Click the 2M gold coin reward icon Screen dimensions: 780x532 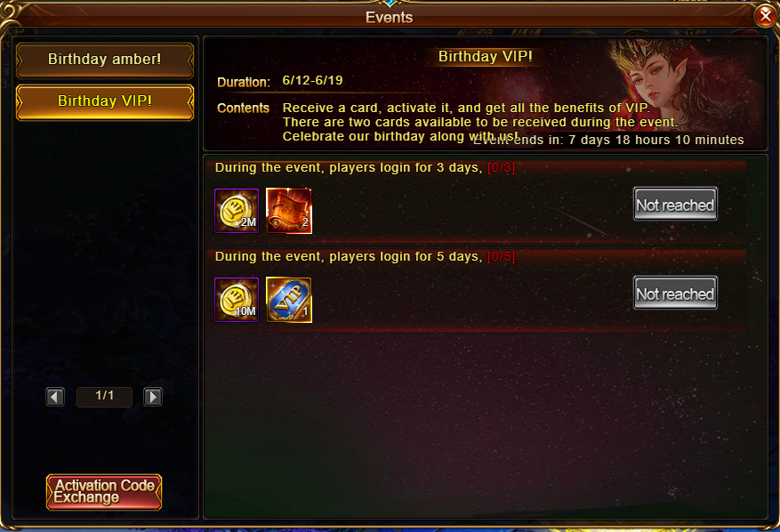pyautogui.click(x=237, y=211)
